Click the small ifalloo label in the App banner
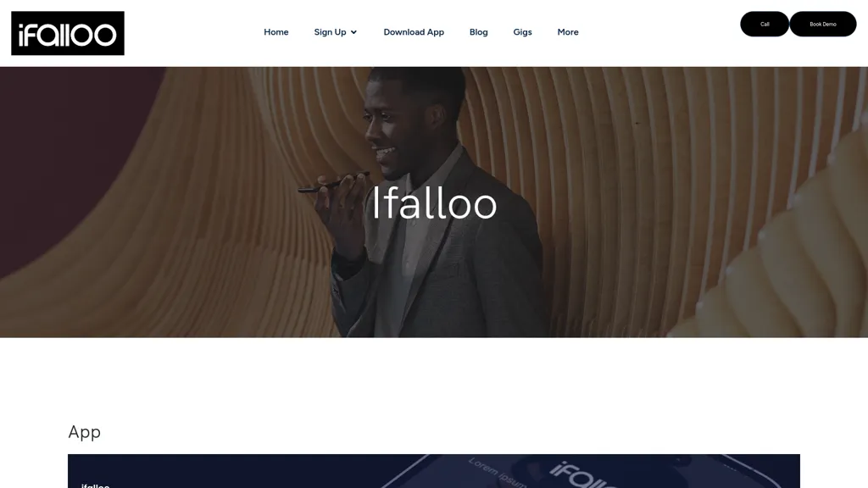 pos(95,485)
